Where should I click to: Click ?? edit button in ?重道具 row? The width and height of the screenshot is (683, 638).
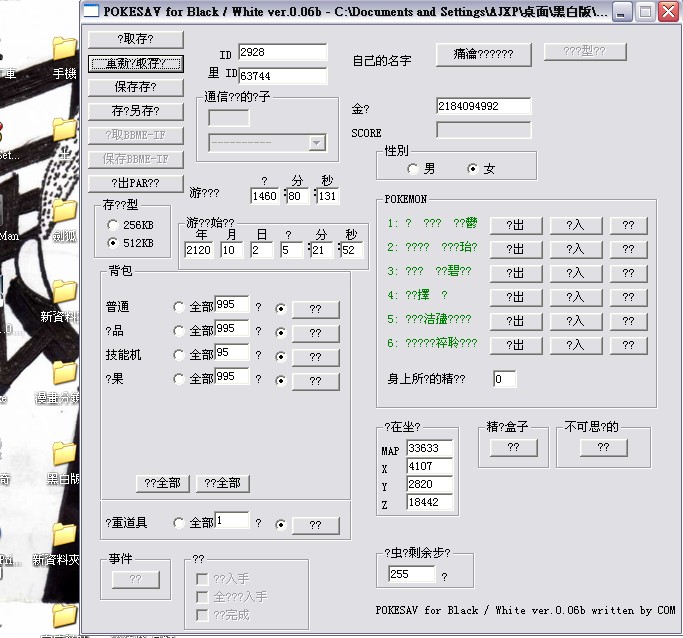[315, 525]
